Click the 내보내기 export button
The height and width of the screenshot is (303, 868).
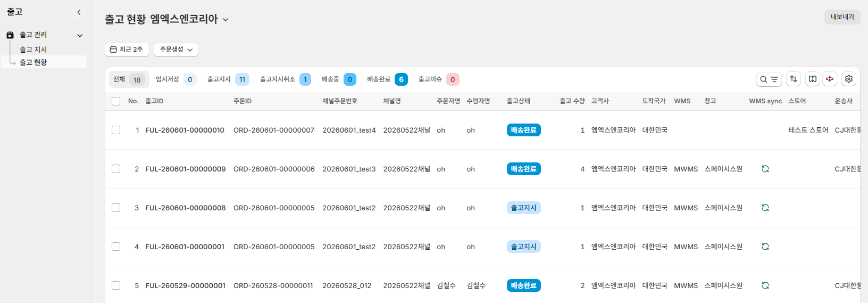(842, 17)
